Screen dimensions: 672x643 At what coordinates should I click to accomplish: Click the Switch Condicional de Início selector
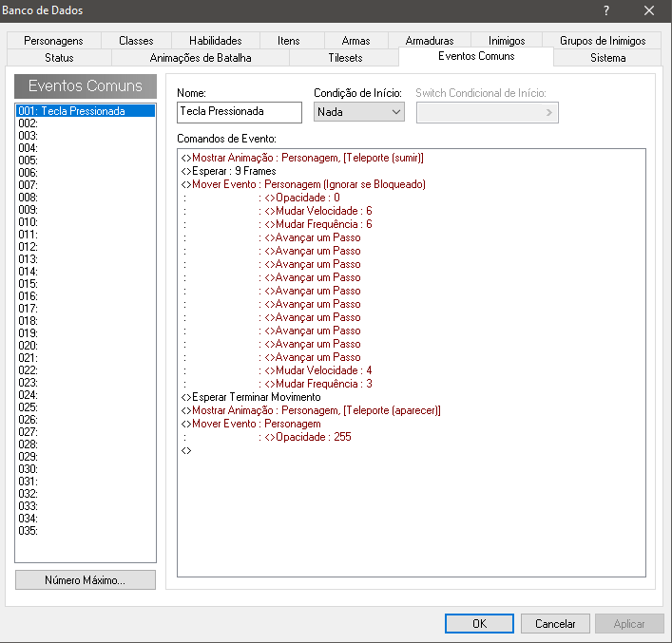click(488, 113)
